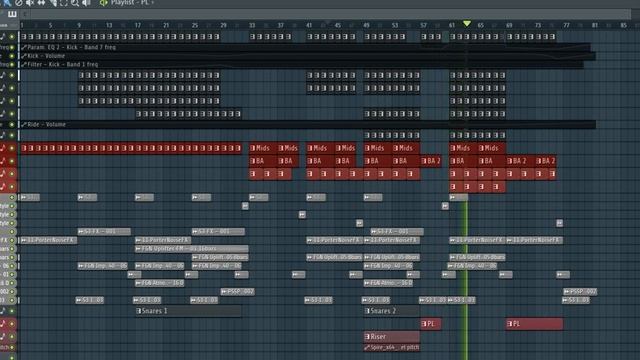Screen dimensions: 640x360
Task: Click the Playlist - PL title text
Action: coord(129,3)
